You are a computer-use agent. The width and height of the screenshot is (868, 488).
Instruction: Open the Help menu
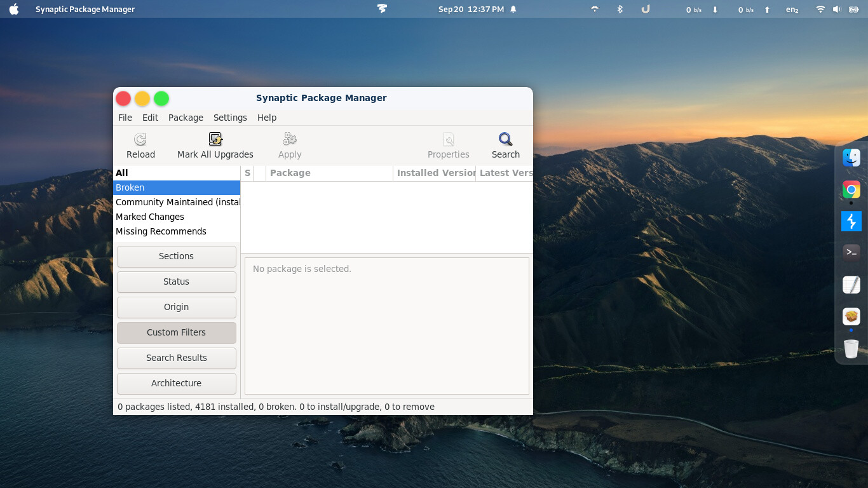(267, 118)
